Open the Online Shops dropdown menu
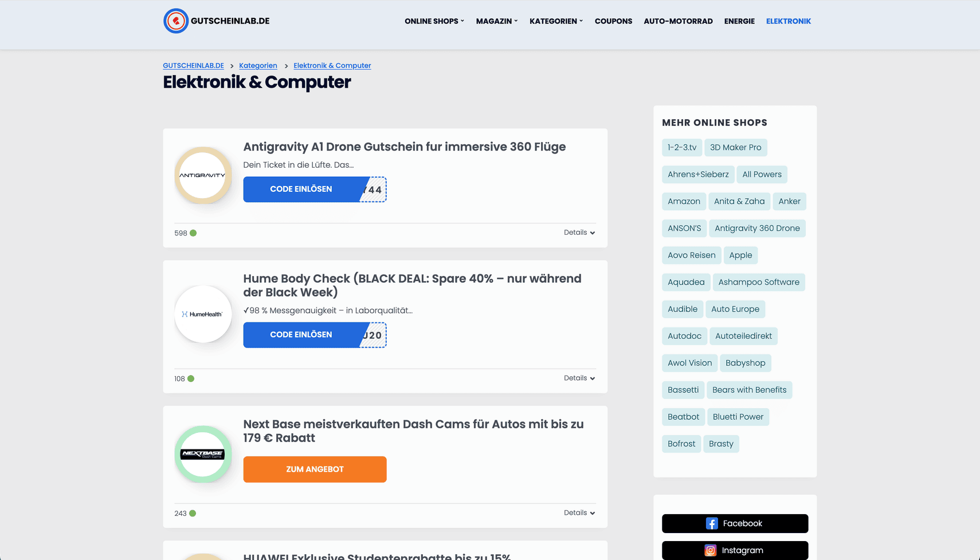This screenshot has width=980, height=560. pos(434,21)
